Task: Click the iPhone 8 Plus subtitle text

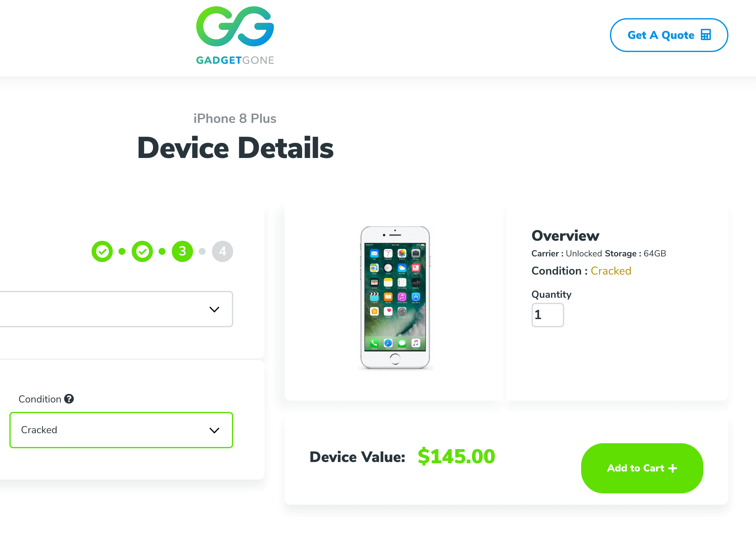Action: coord(235,118)
